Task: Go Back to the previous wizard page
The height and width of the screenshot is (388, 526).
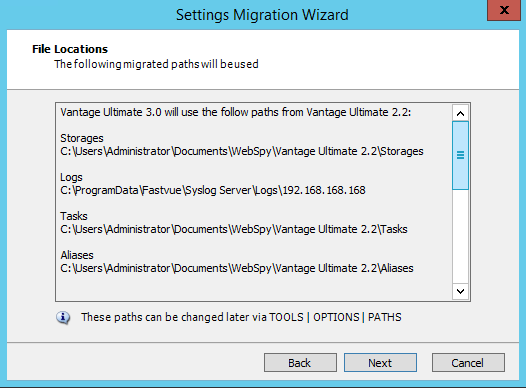Action: [x=300, y=363]
